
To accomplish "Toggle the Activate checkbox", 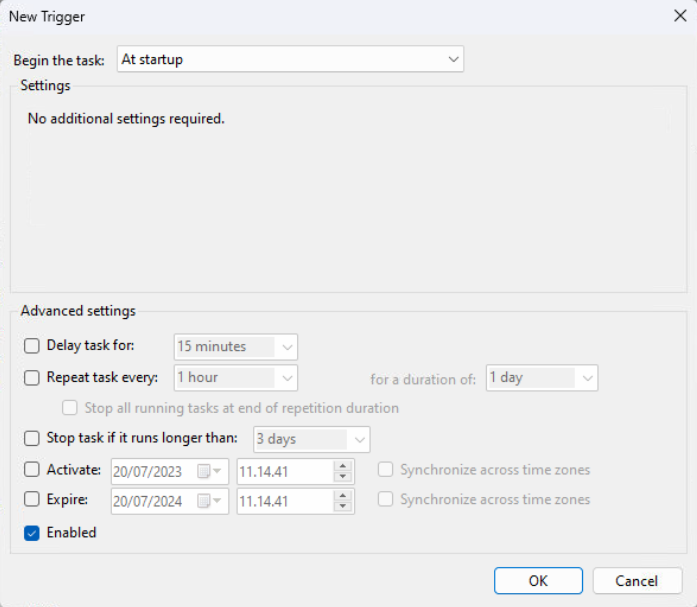I will (x=32, y=470).
